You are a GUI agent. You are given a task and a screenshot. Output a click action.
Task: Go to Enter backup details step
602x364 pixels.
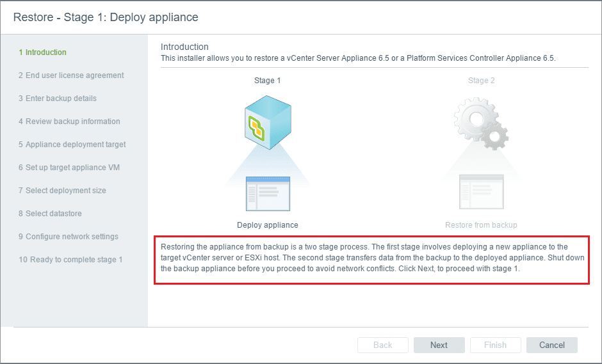pos(58,99)
